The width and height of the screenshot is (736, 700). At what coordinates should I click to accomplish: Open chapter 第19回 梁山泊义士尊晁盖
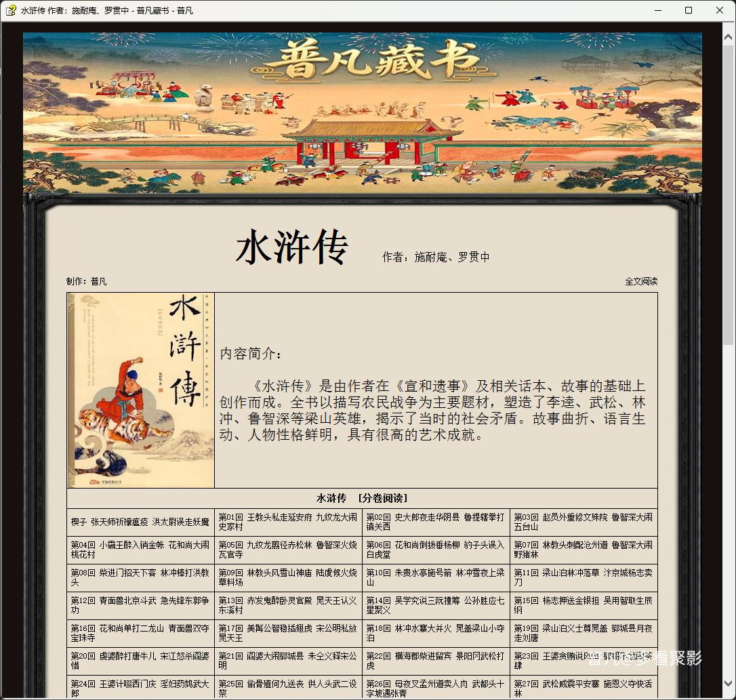583,633
